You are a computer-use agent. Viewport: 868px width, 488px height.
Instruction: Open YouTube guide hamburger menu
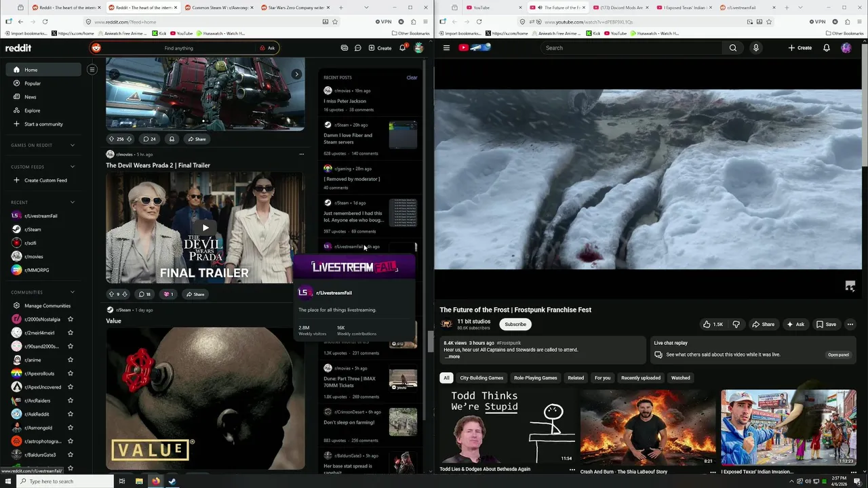446,48
